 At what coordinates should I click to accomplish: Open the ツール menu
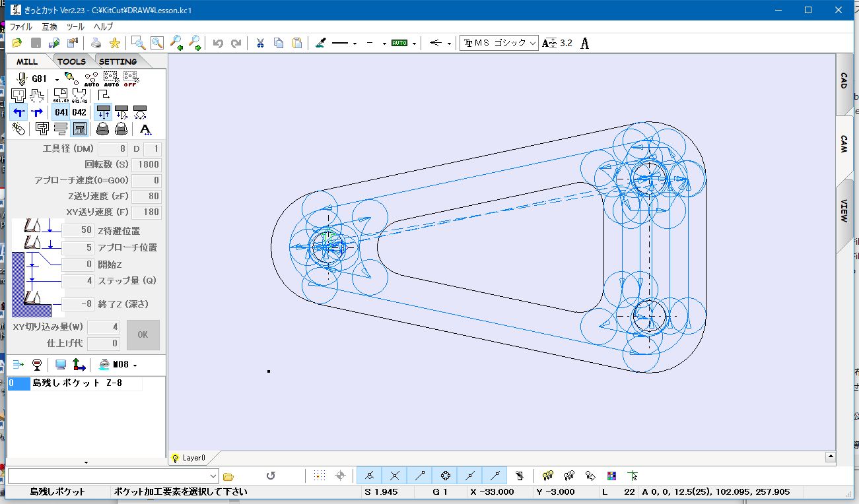pos(75,27)
